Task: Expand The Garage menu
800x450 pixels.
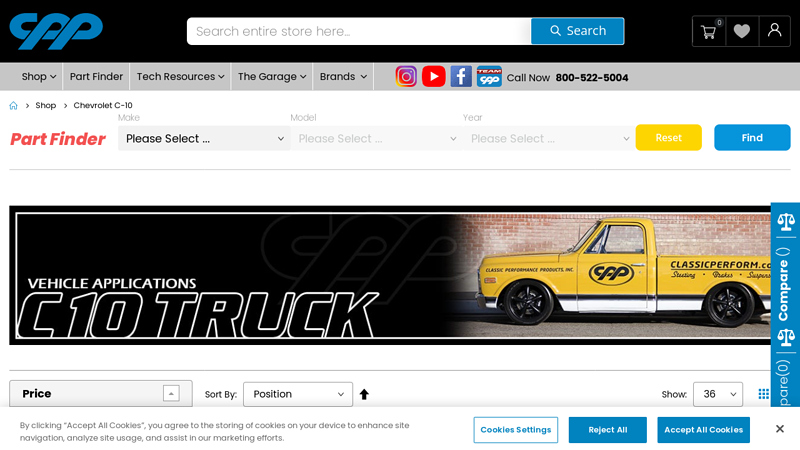Action: click(x=271, y=77)
